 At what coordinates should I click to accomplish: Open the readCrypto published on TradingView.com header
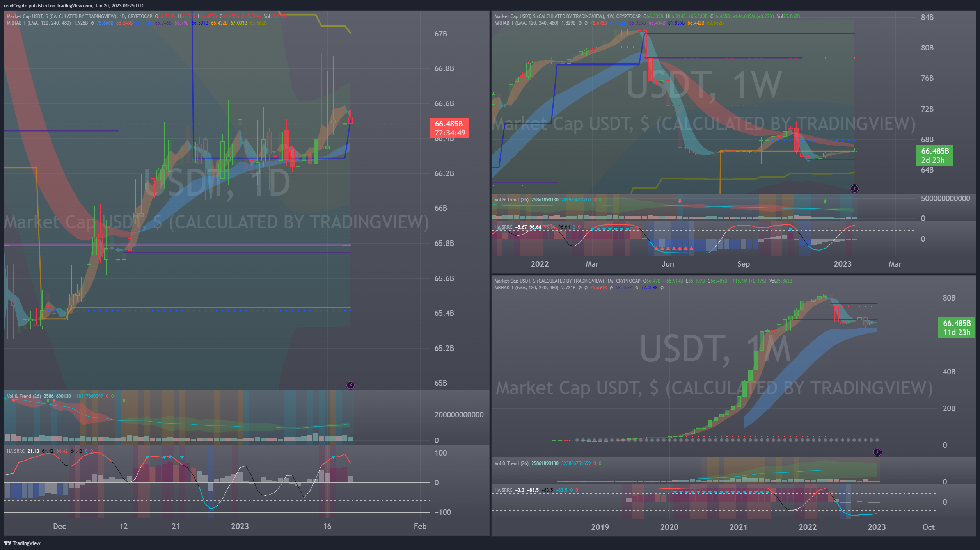74,6
